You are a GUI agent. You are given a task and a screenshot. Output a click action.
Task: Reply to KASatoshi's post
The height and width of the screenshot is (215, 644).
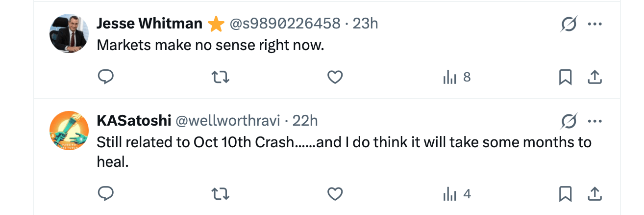click(x=106, y=194)
